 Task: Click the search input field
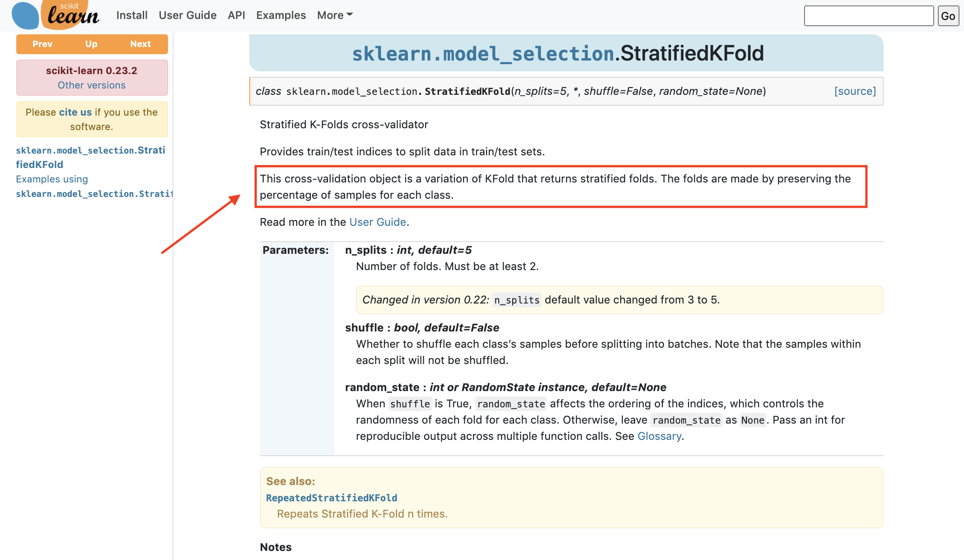click(868, 16)
